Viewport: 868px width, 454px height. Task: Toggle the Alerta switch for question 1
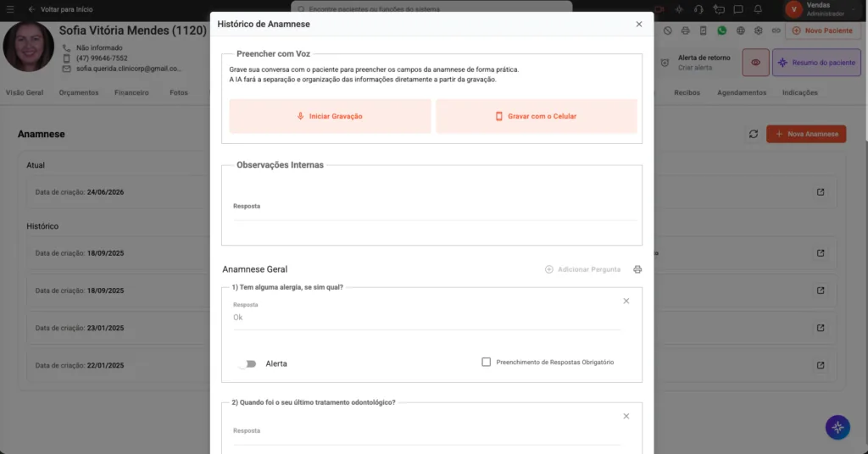[247, 364]
